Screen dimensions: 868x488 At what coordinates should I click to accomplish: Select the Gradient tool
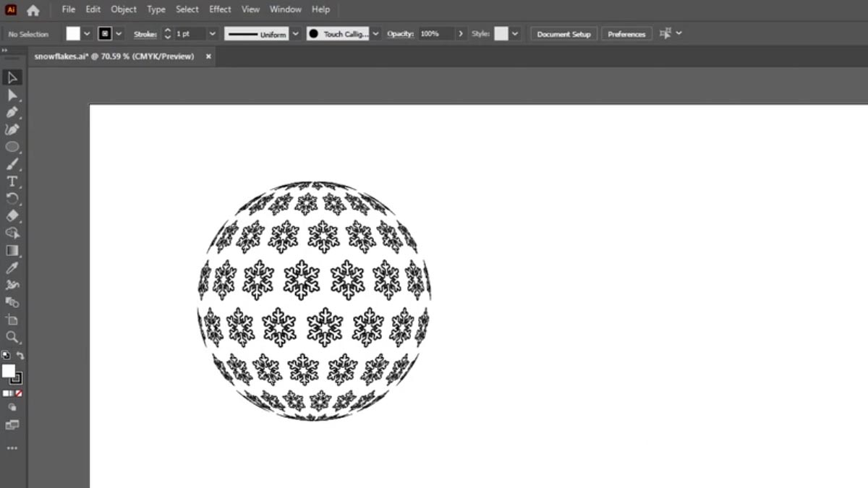point(12,251)
